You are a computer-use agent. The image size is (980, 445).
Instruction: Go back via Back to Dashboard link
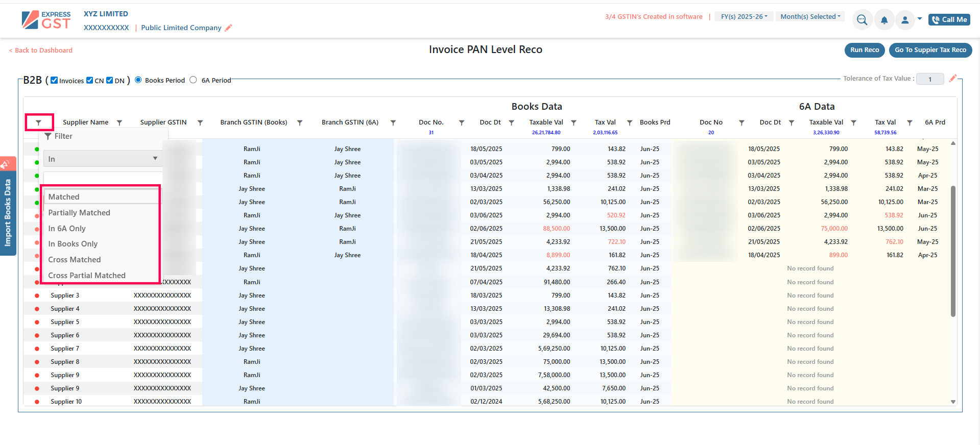click(x=41, y=51)
